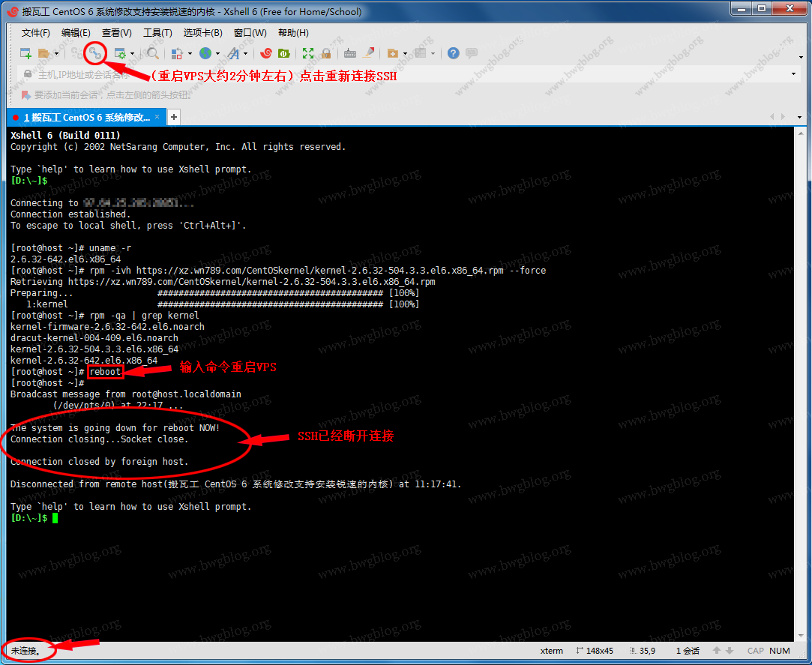
Task: Open the 窗口(W) menu
Action: point(250,33)
